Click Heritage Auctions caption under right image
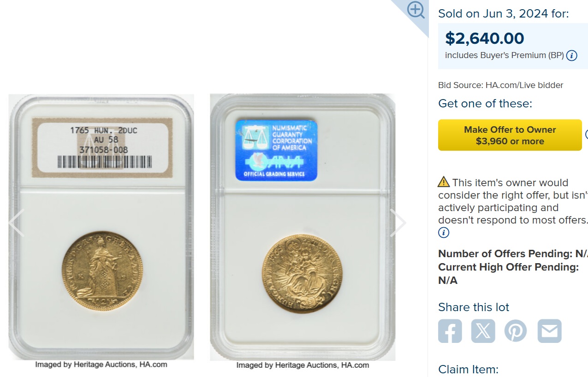The height and width of the screenshot is (377, 588). click(303, 365)
